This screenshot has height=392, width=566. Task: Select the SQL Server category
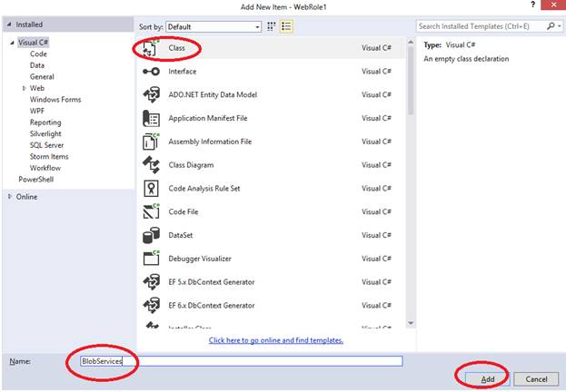point(46,145)
